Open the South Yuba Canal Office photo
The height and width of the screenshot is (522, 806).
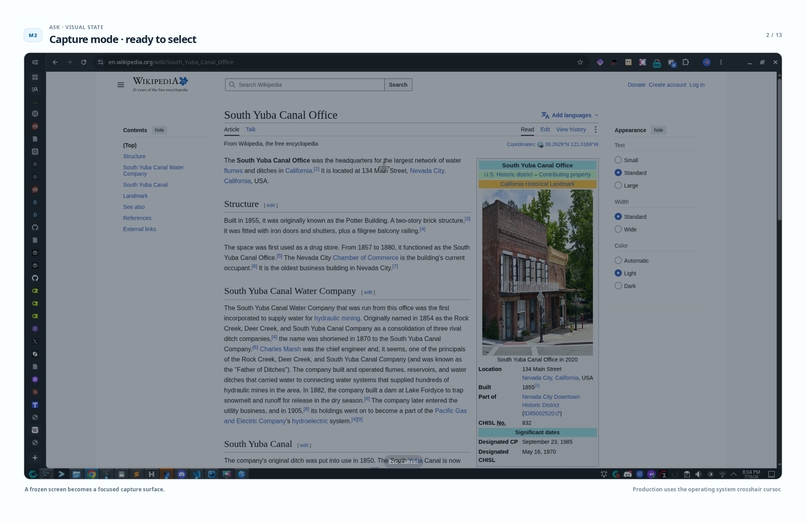[x=537, y=272]
